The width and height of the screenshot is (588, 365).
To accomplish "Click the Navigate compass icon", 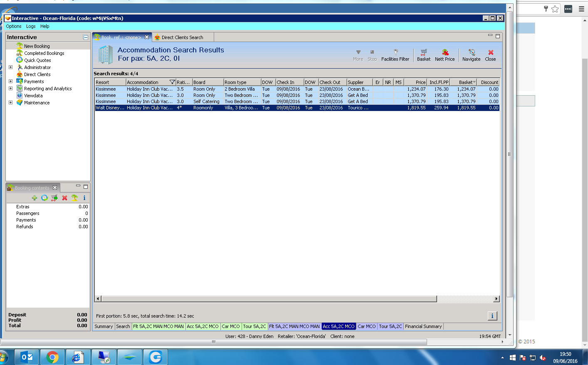I will tap(472, 52).
